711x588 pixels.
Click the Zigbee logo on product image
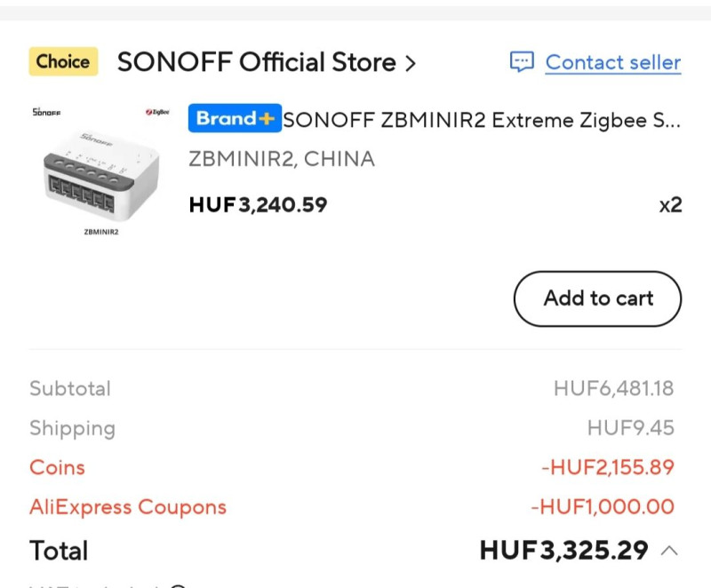(x=157, y=112)
